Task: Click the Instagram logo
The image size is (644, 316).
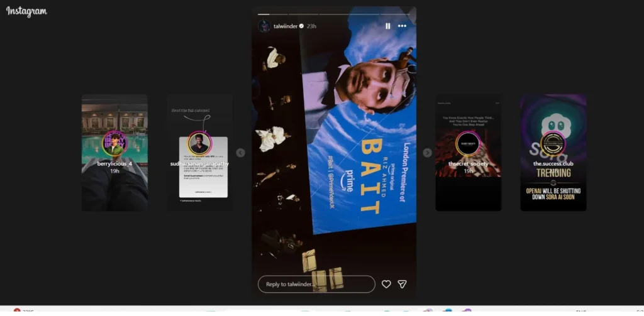Action: coord(26,11)
